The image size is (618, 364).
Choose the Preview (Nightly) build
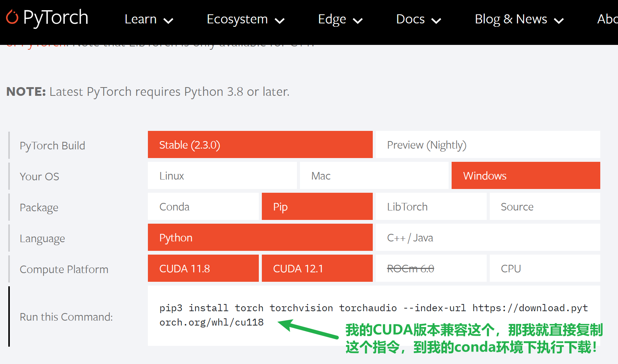tap(487, 145)
